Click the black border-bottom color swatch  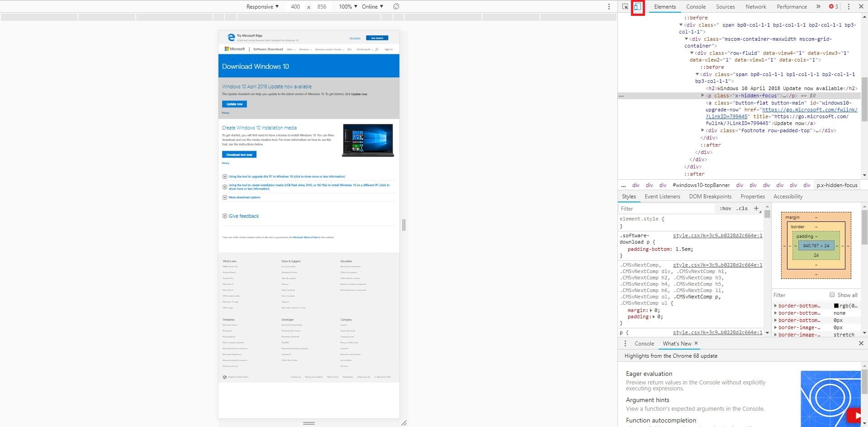coord(836,306)
